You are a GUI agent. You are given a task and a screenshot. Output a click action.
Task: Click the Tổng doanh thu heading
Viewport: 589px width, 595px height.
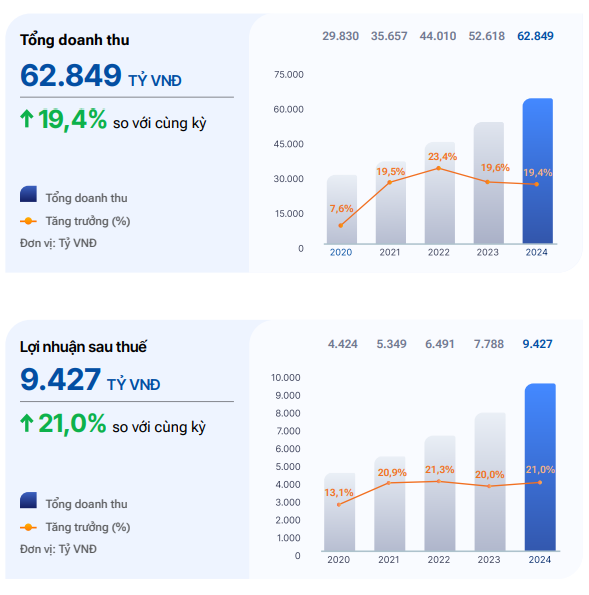(74, 40)
